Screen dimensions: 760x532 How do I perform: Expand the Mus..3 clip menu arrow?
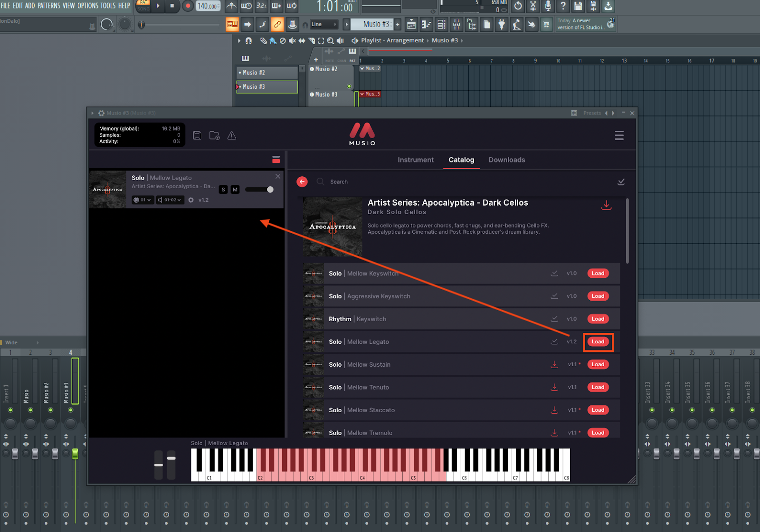pos(362,94)
